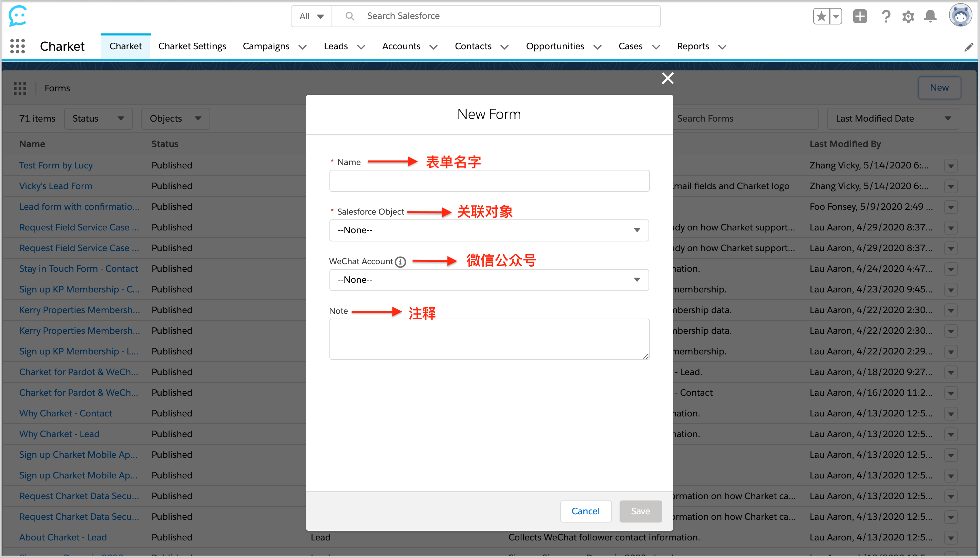980x558 pixels.
Task: Click the pencil edit navigation icon
Action: tap(969, 47)
